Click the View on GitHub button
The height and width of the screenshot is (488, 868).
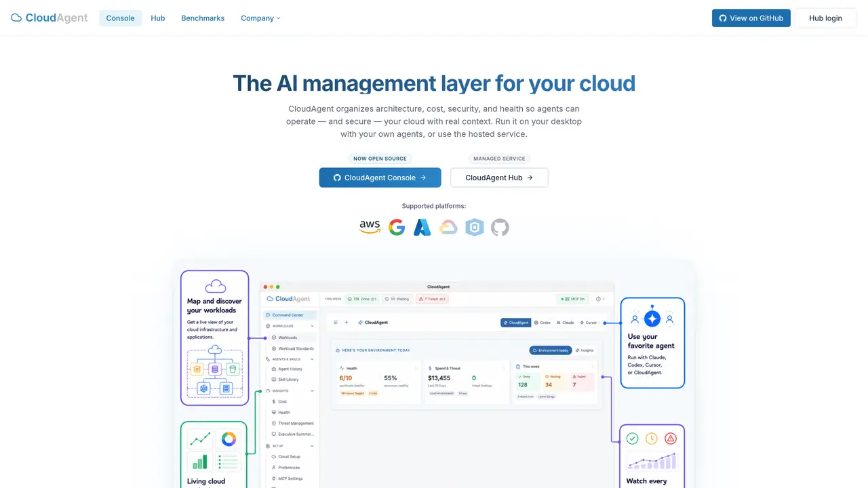click(x=751, y=18)
